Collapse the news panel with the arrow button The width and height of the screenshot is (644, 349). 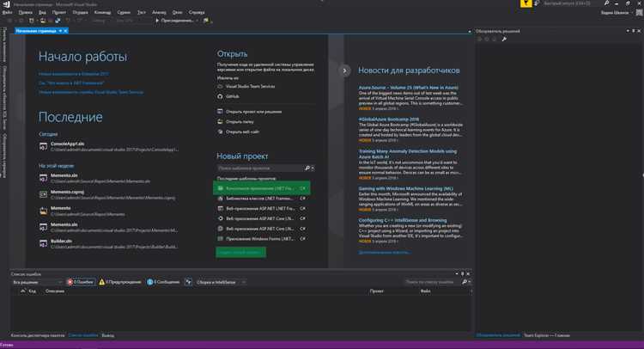pos(344,70)
